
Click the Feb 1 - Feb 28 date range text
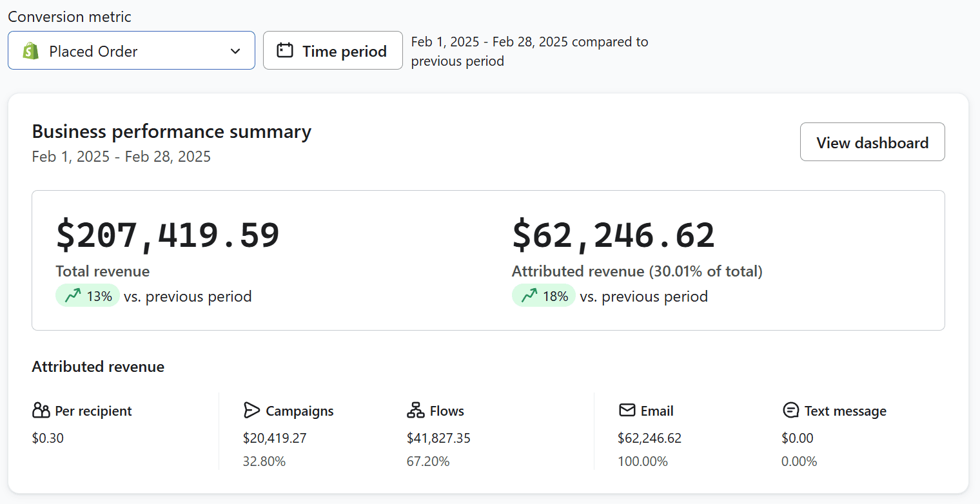point(121,156)
